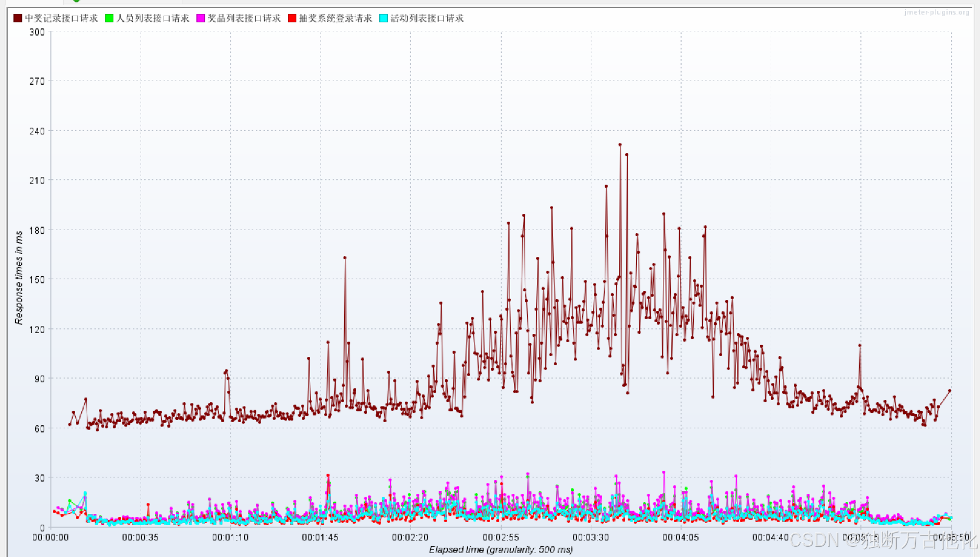Click the dark red 中奖记录接口请求 legend swatch
Image resolution: width=980 pixels, height=557 pixels.
click(x=18, y=18)
